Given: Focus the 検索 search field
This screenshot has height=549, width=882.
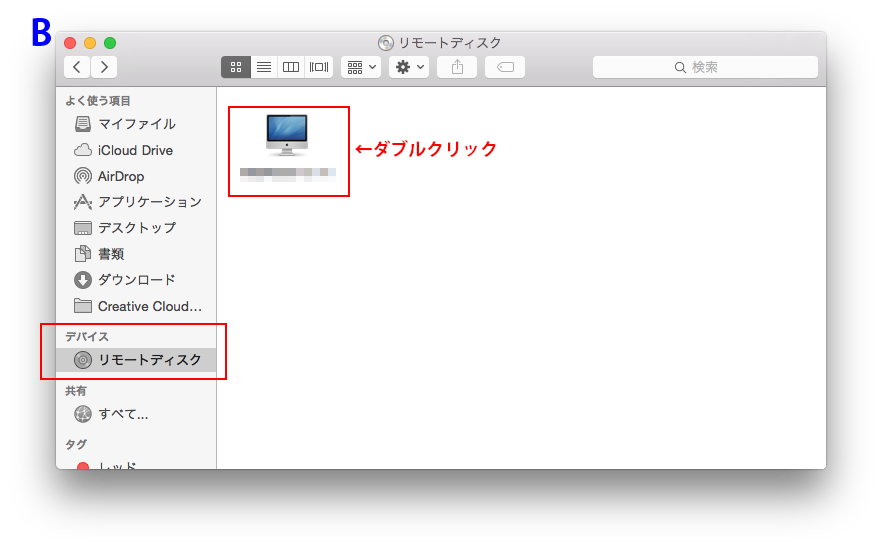Looking at the screenshot, I should pos(705,67).
